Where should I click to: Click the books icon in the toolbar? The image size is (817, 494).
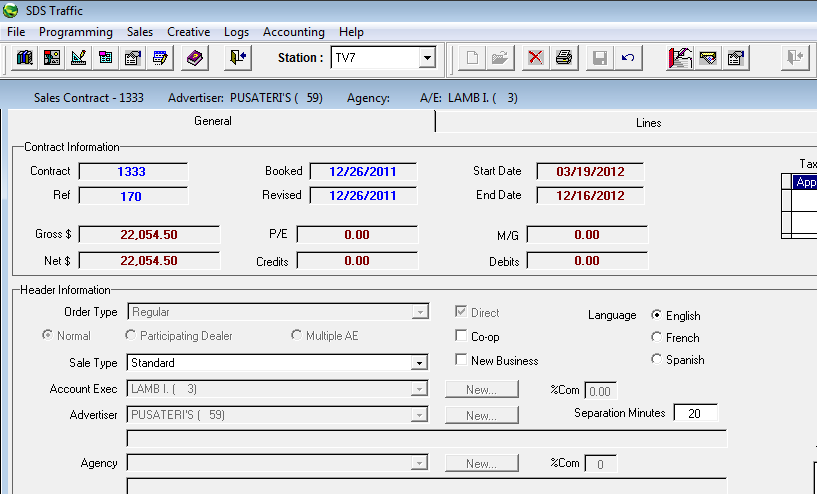(25, 58)
